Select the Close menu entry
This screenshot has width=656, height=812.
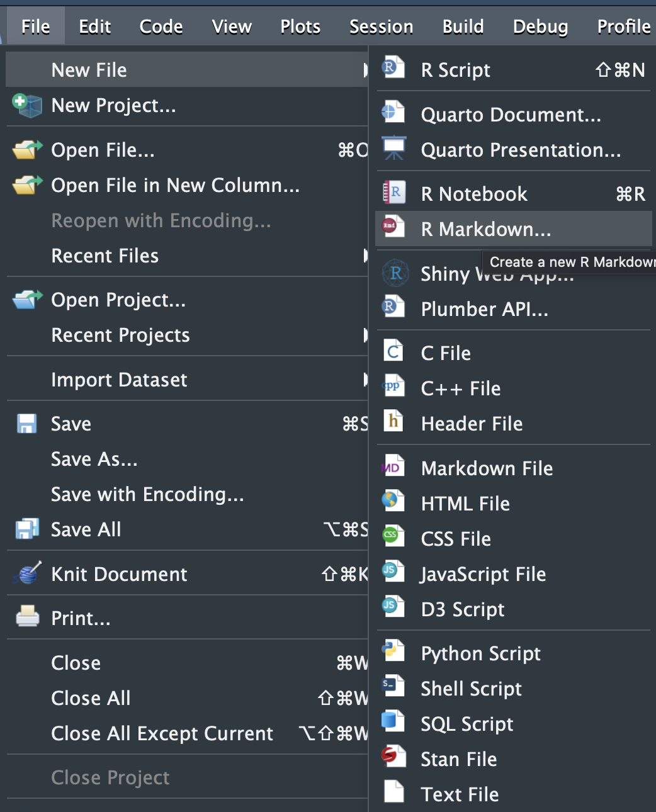pyautogui.click(x=187, y=663)
